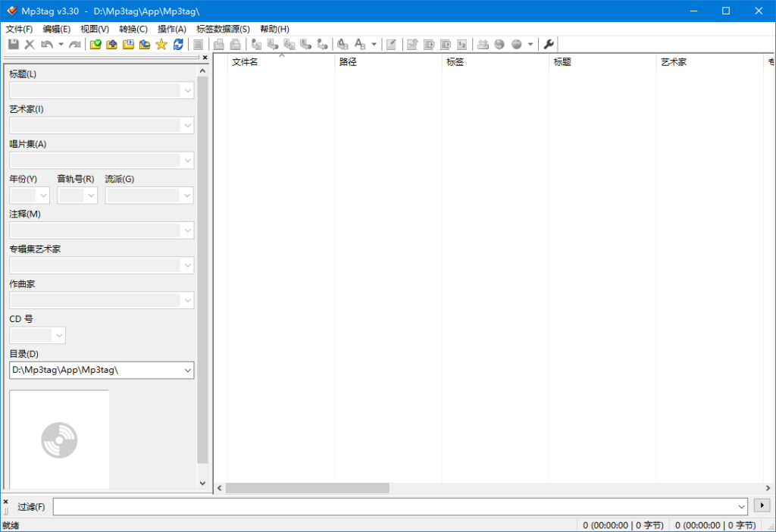This screenshot has width=776, height=532.
Task: Click the Refresh blue arrows icon
Action: pyautogui.click(x=178, y=44)
